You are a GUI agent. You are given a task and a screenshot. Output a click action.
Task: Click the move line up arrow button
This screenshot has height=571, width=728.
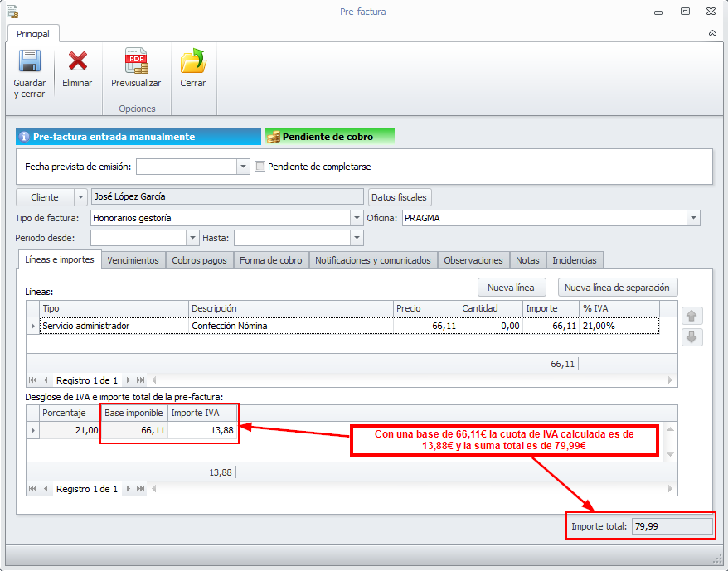click(x=692, y=316)
